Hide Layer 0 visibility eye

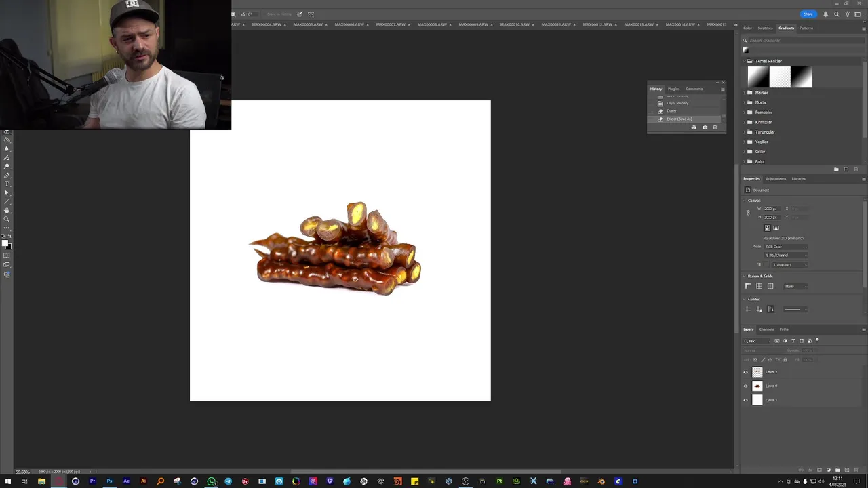pyautogui.click(x=746, y=386)
